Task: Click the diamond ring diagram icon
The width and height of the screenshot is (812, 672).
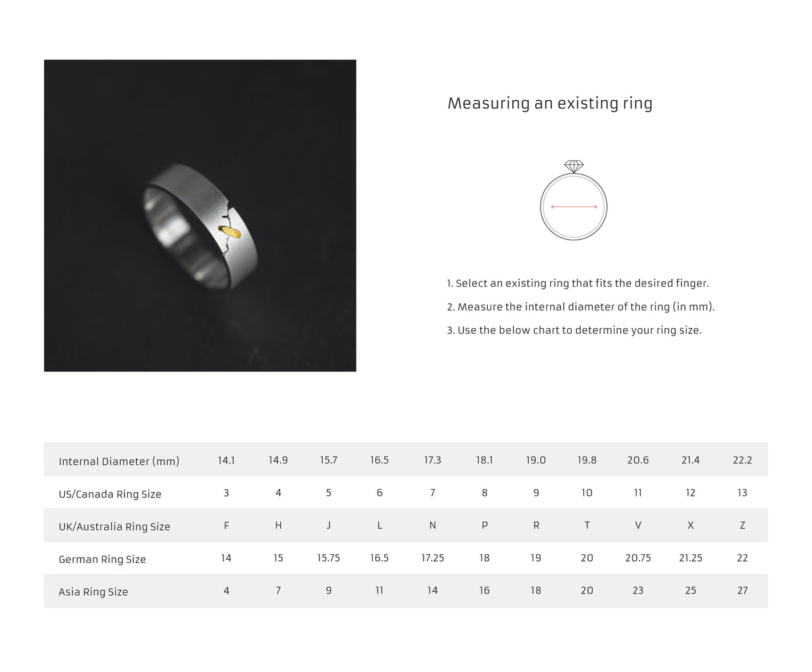Action: [x=574, y=200]
